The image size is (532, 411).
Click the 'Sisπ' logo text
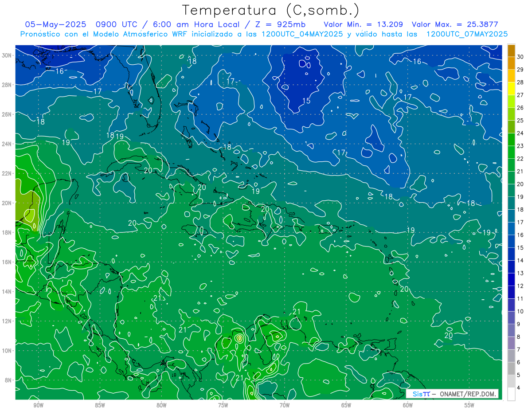coord(421,394)
